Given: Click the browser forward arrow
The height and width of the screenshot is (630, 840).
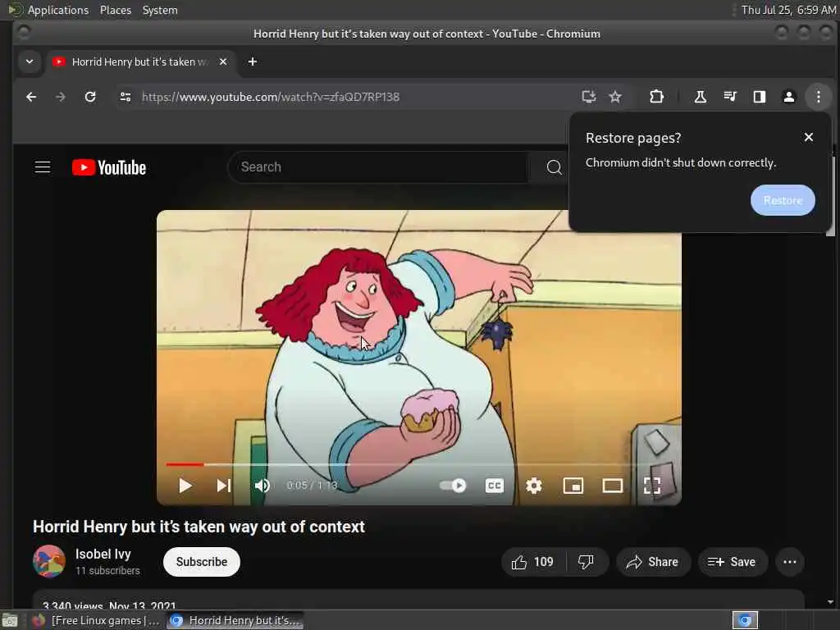Looking at the screenshot, I should (61, 97).
